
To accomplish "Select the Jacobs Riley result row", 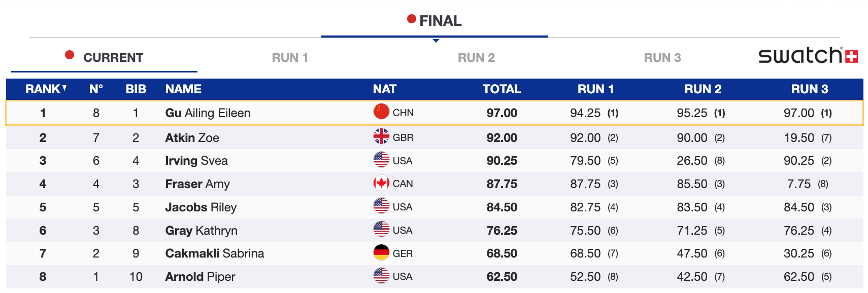I will pos(201,207).
